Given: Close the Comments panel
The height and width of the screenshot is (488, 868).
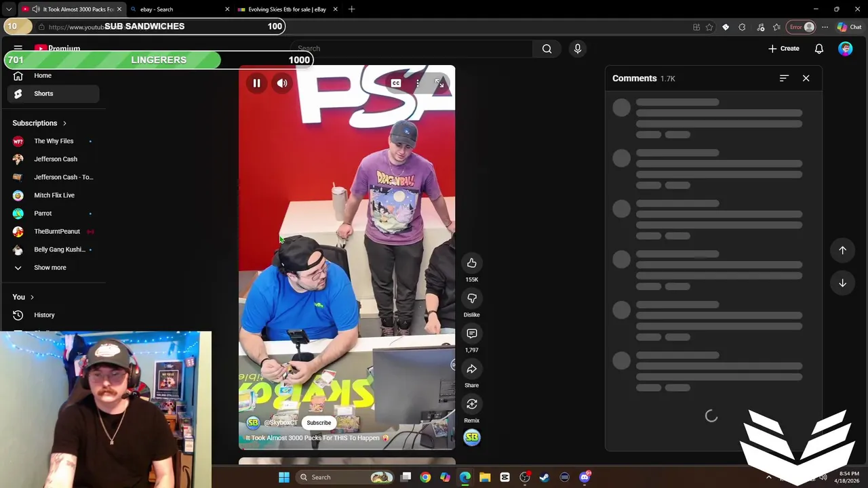Looking at the screenshot, I should tap(806, 79).
